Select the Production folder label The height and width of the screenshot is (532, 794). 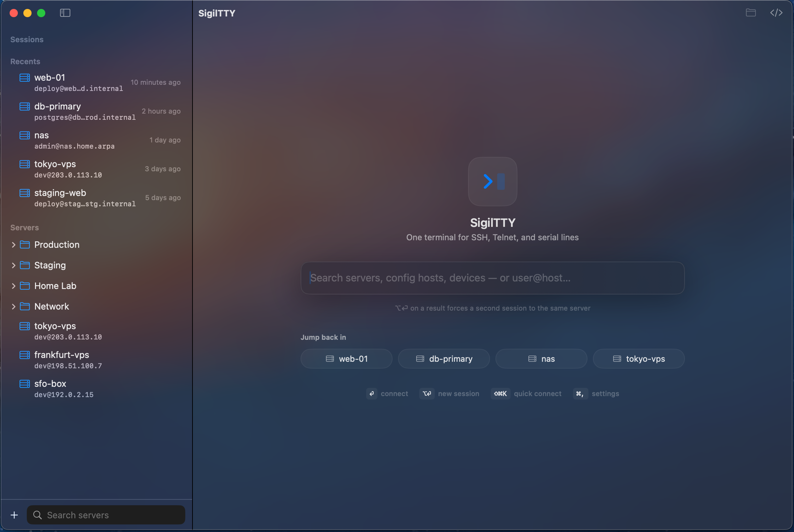pyautogui.click(x=57, y=245)
